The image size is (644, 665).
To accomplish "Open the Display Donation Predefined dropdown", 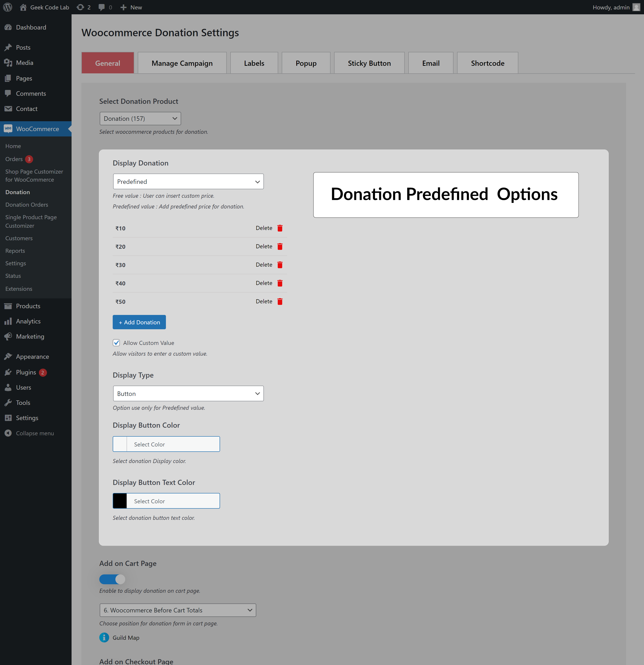I will click(188, 182).
